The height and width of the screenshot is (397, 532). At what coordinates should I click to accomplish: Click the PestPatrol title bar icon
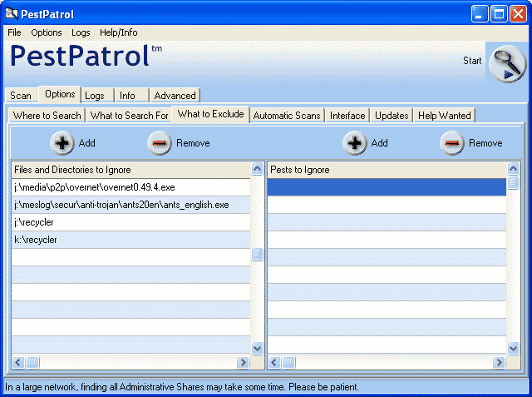12,13
